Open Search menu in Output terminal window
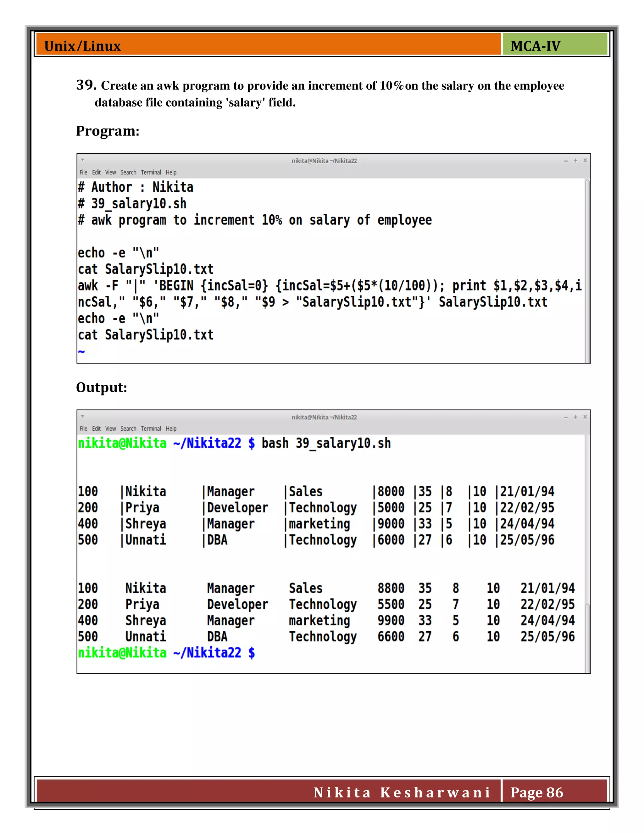Image resolution: width=644 pixels, height=833 pixels. click(x=128, y=429)
